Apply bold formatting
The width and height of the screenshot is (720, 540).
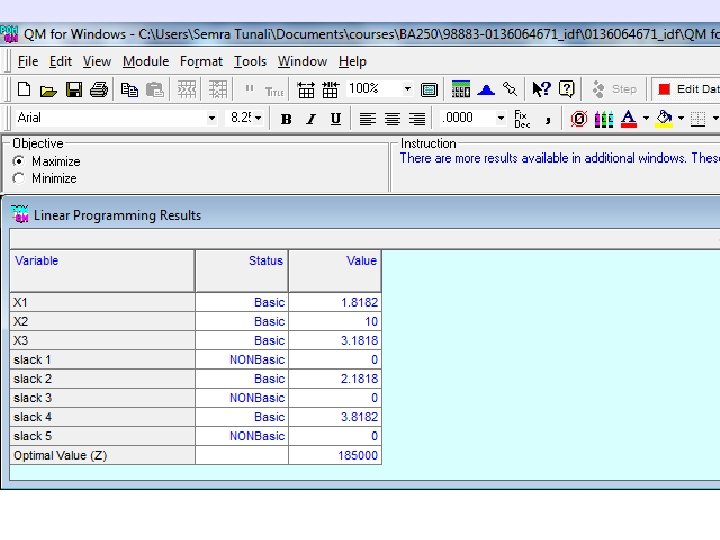point(286,119)
